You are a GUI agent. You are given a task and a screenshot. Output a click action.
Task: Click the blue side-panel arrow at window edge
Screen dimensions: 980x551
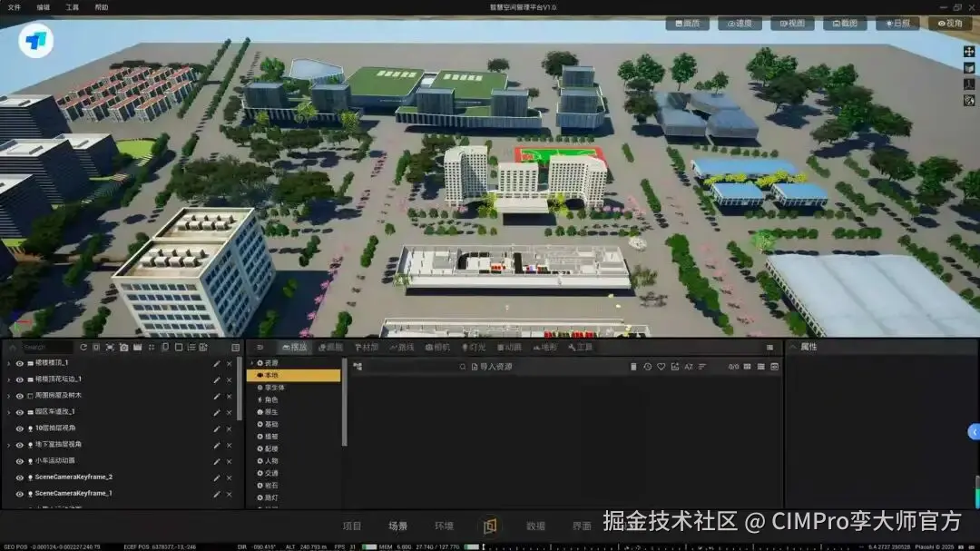[974, 431]
